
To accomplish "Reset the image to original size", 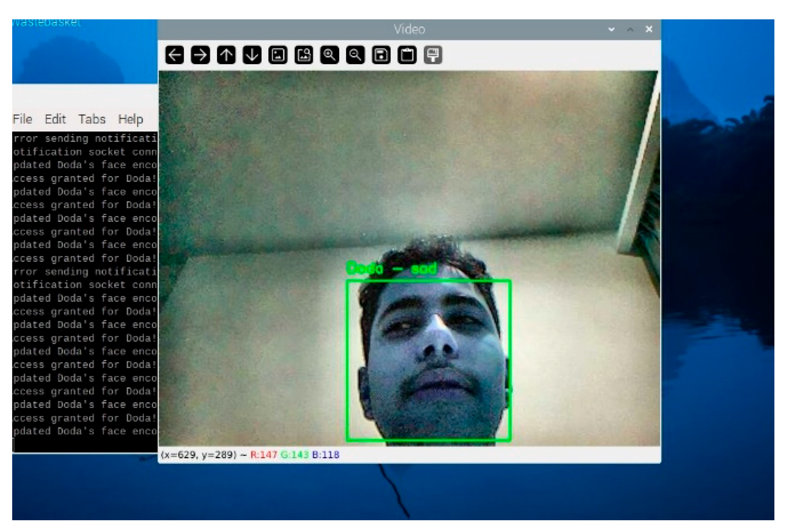I will [278, 55].
